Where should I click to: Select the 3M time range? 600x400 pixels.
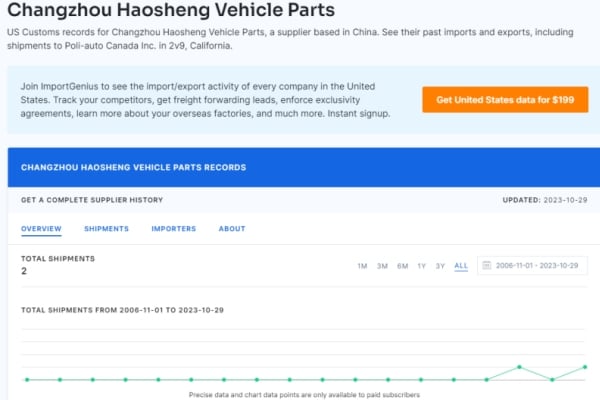[x=382, y=266]
